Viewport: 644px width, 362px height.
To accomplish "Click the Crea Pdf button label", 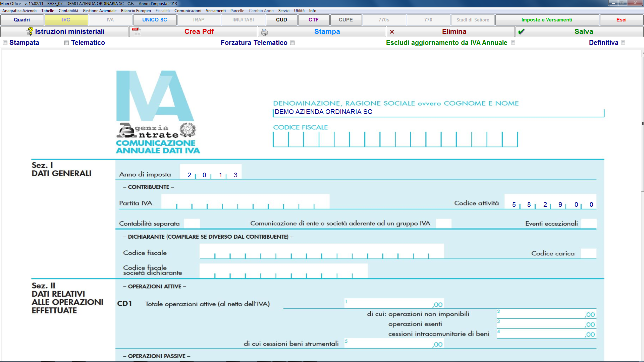I will click(x=199, y=32).
